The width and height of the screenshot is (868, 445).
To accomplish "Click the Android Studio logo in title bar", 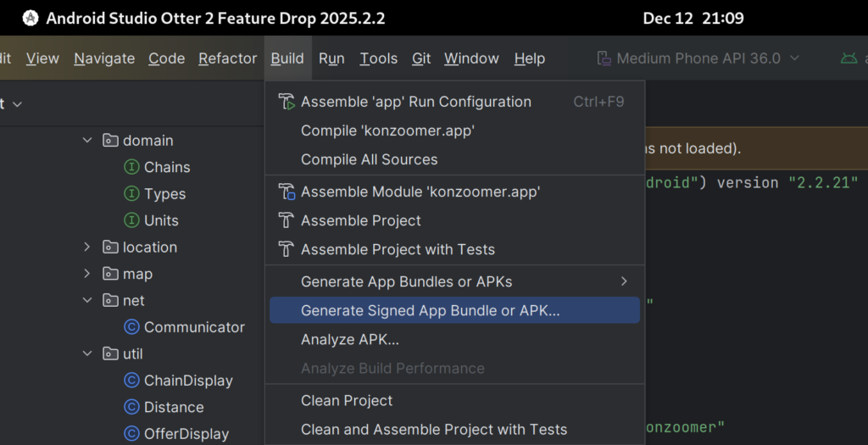I will (x=31, y=18).
